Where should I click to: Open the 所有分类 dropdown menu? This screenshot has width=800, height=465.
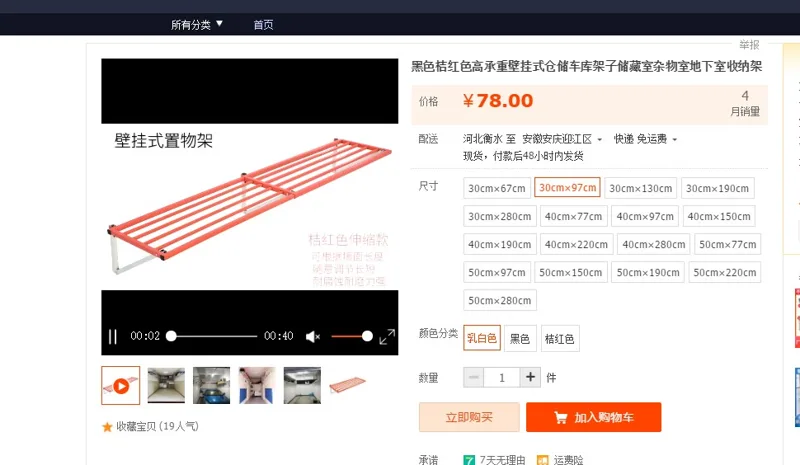[x=196, y=24]
